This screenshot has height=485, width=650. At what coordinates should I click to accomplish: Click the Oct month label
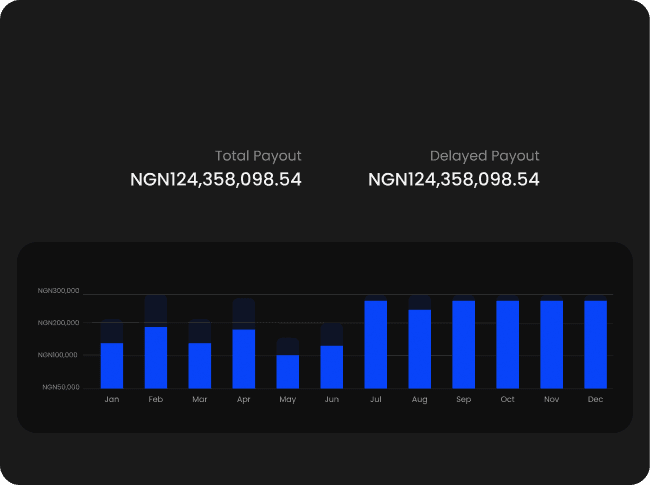pos(507,399)
